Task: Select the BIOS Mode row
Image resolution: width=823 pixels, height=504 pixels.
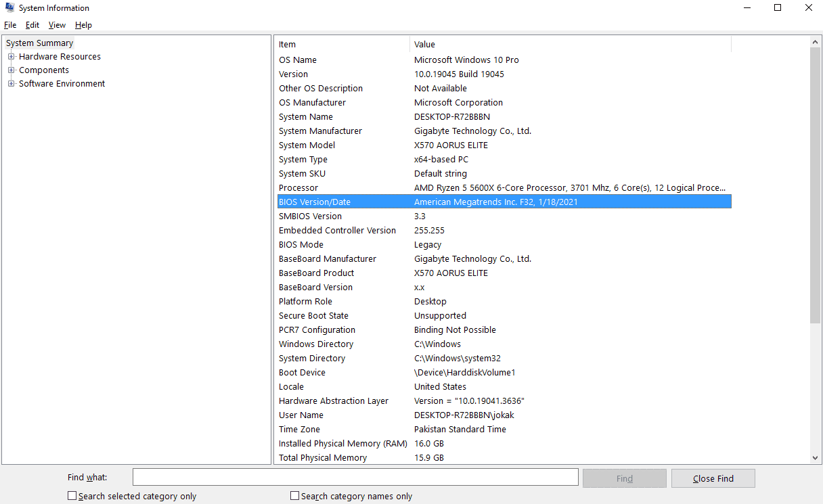Action: pyautogui.click(x=504, y=244)
